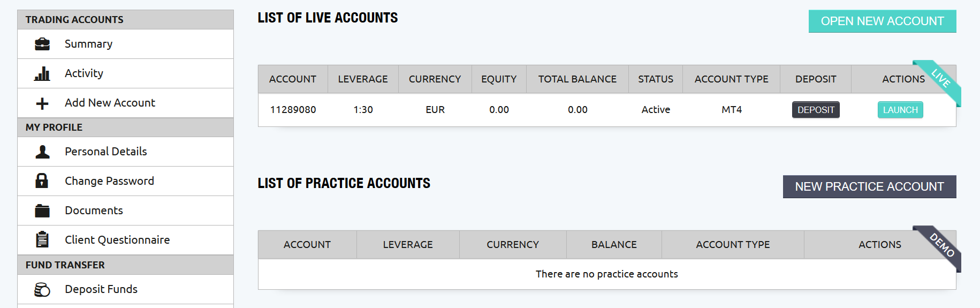Viewport: 980px width, 308px height.
Task: Click the Total Balance column header
Action: pyautogui.click(x=578, y=79)
